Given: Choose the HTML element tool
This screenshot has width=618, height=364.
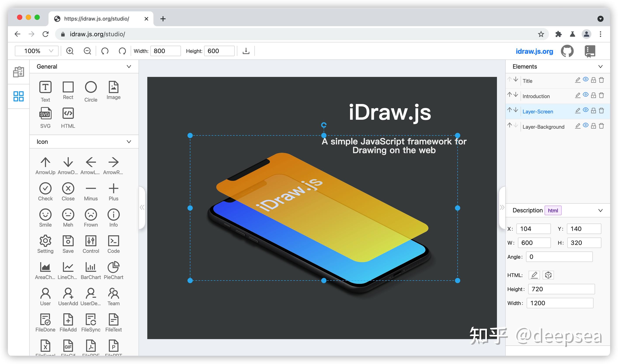Looking at the screenshot, I should 68,118.
